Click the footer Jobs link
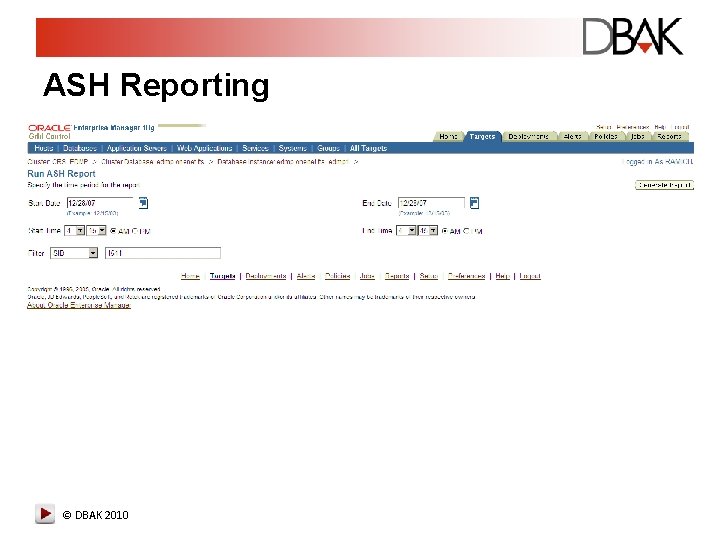Image resolution: width=720 pixels, height=540 pixels. pos(367,276)
